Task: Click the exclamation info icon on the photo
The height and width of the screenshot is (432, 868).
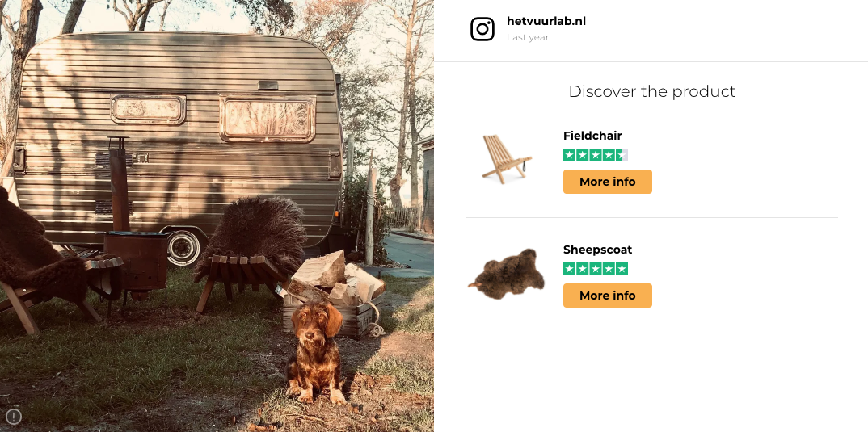Action: click(13, 417)
